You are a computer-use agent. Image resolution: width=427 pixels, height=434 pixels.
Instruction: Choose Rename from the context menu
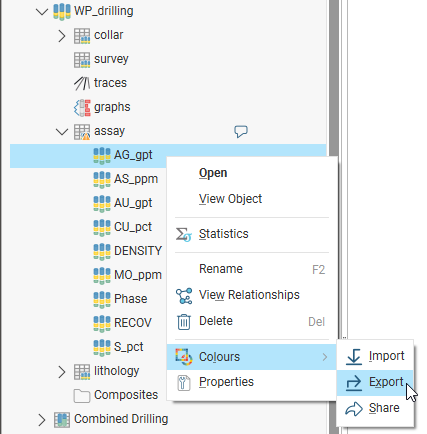pos(221,269)
